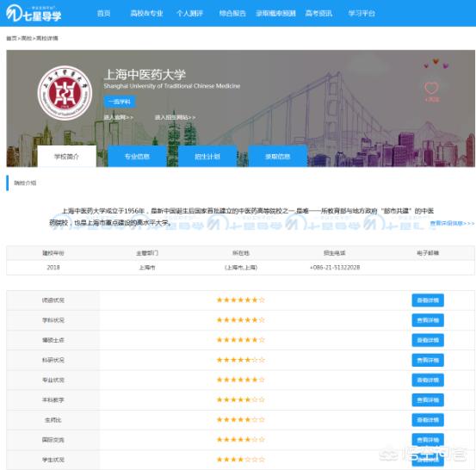
Task: Click the 师资状况 row label
Action: click(53, 300)
